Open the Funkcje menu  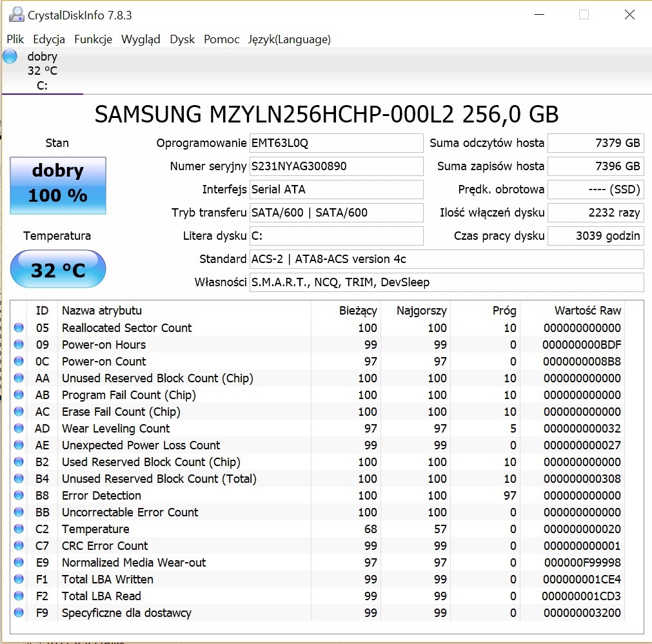coord(93,39)
